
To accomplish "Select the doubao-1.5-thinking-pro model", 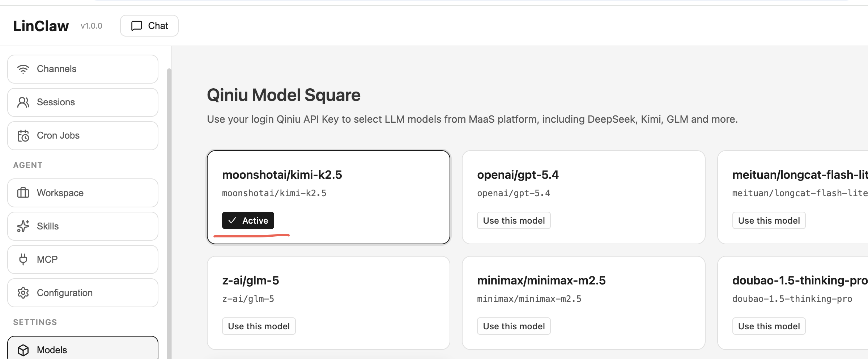I will [769, 326].
